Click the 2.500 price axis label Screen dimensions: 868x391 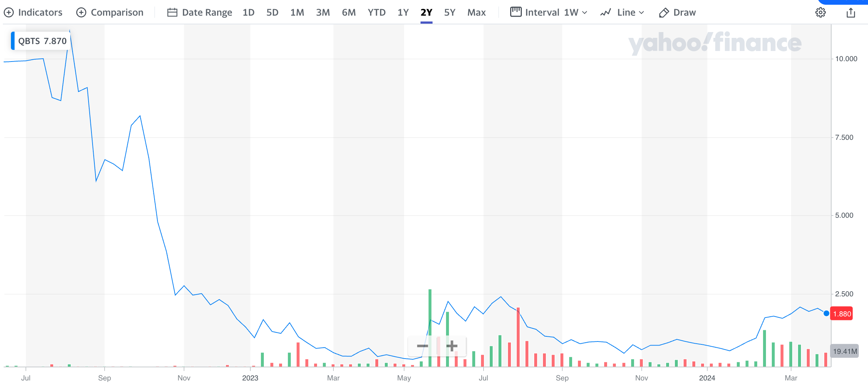tap(844, 294)
